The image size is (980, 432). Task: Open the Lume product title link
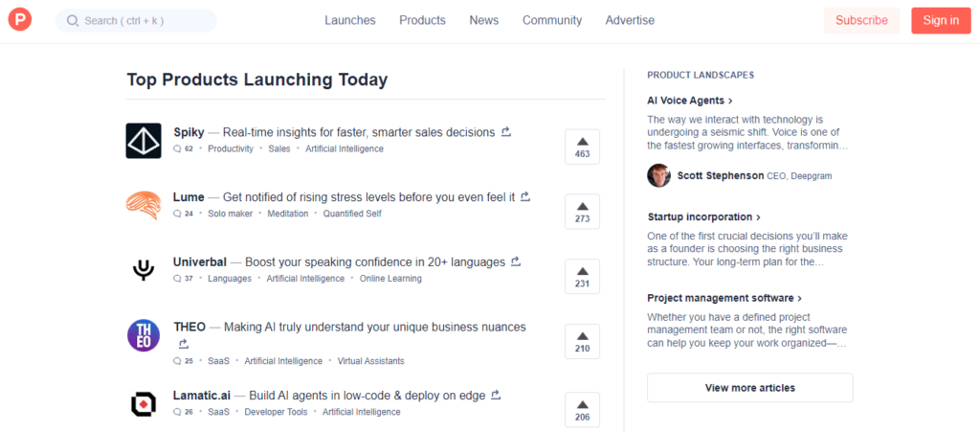[189, 197]
